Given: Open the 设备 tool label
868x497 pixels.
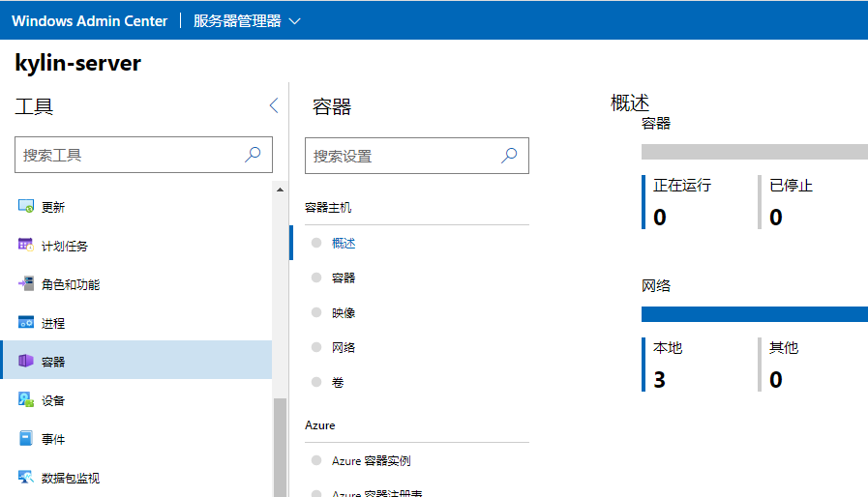Looking at the screenshot, I should tap(53, 400).
